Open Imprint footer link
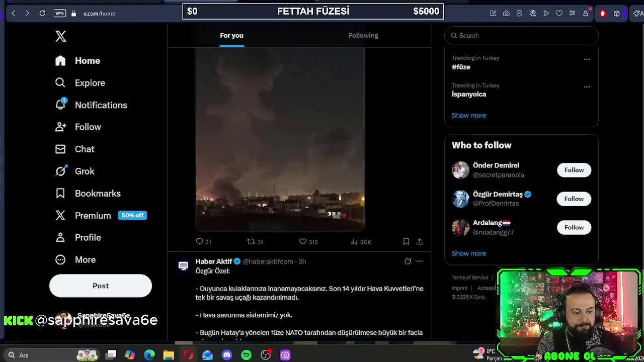The height and width of the screenshot is (362, 644). [x=459, y=288]
